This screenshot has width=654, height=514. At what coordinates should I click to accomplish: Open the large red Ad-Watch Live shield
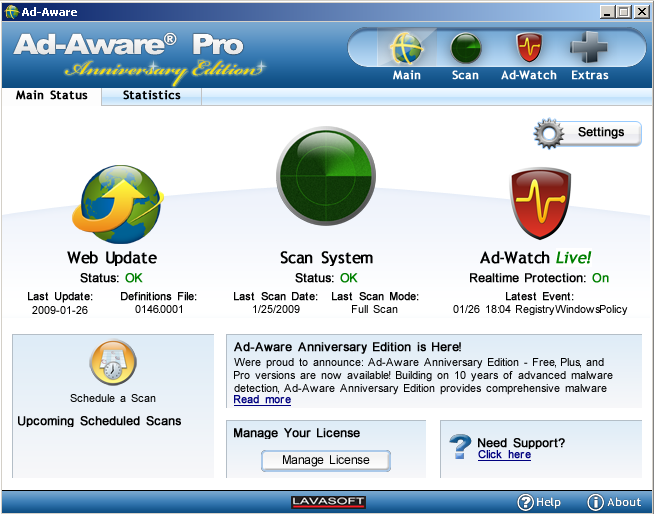[x=540, y=203]
